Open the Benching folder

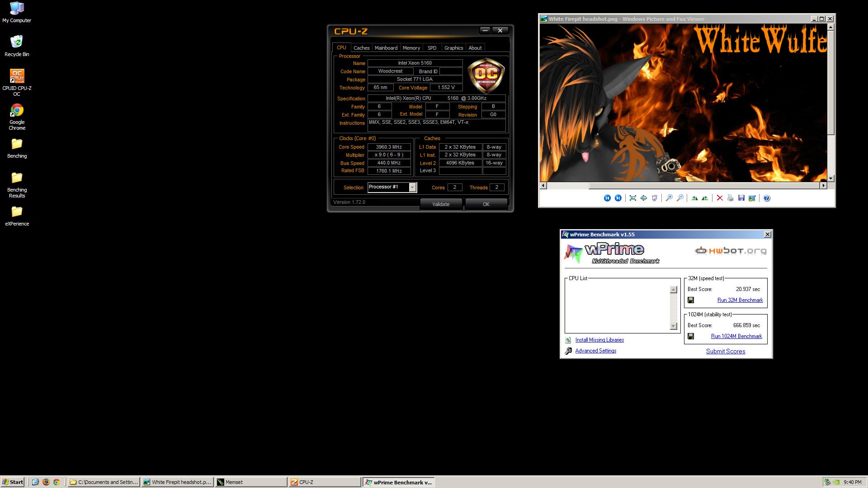click(17, 148)
